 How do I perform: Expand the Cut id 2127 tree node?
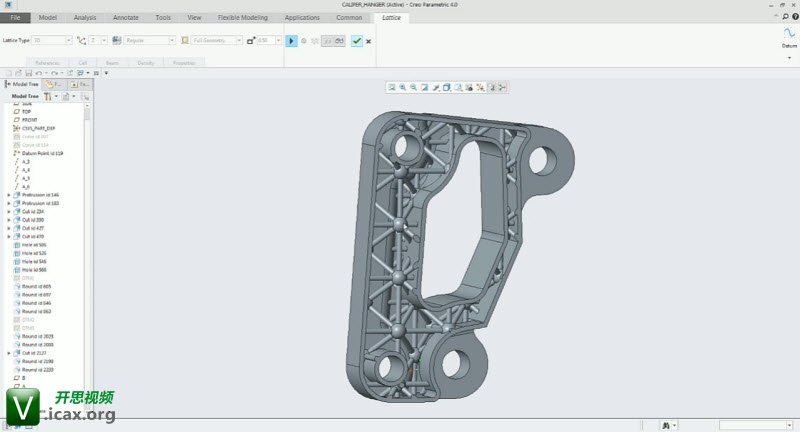point(9,353)
